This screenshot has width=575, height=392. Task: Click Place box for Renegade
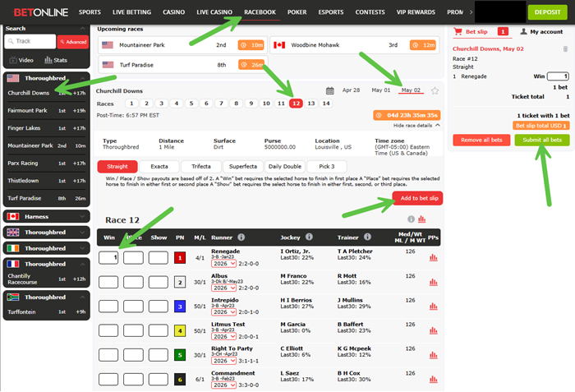click(133, 258)
